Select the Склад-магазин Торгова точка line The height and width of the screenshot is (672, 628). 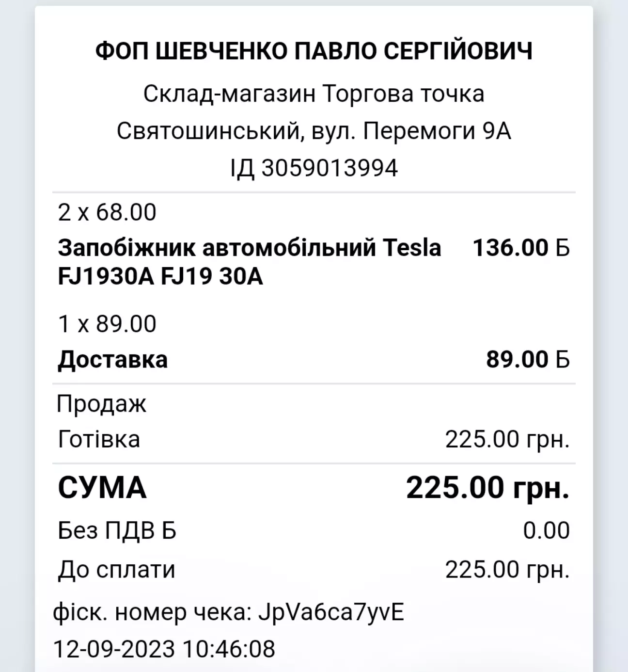coord(314,94)
